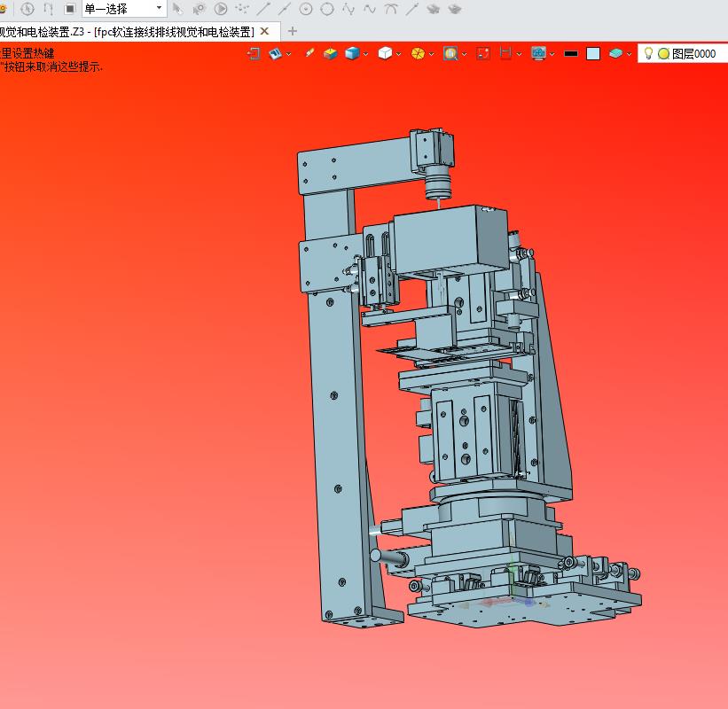Viewport: 728px width, 709px height.
Task: Select the black line color swatch
Action: point(571,53)
